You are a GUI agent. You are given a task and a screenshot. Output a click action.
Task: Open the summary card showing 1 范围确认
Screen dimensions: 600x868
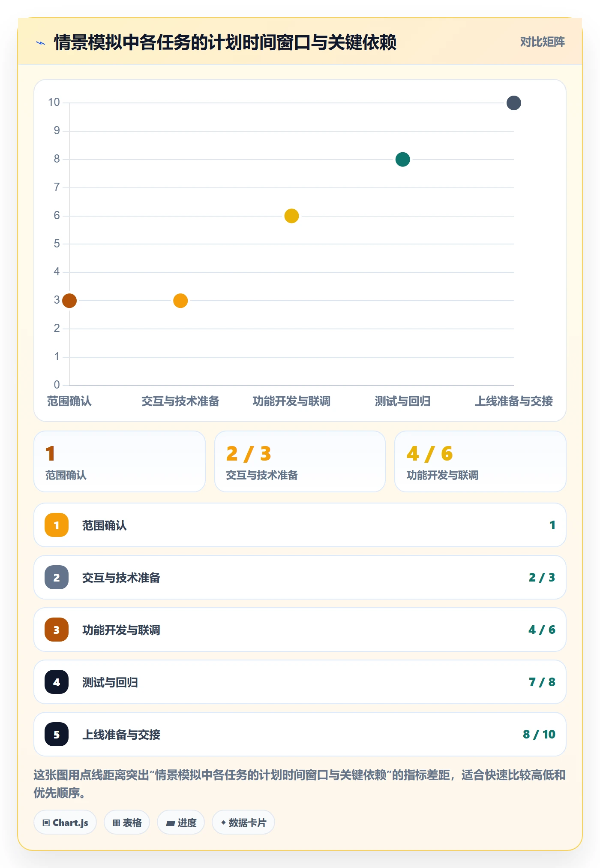(120, 461)
